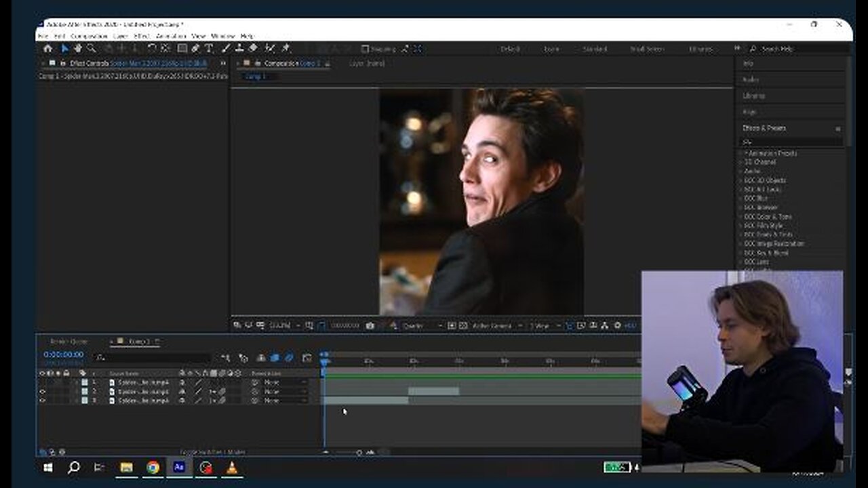
Task: Open the magnification ratio dropdown below the viewer
Action: [x=285, y=326]
